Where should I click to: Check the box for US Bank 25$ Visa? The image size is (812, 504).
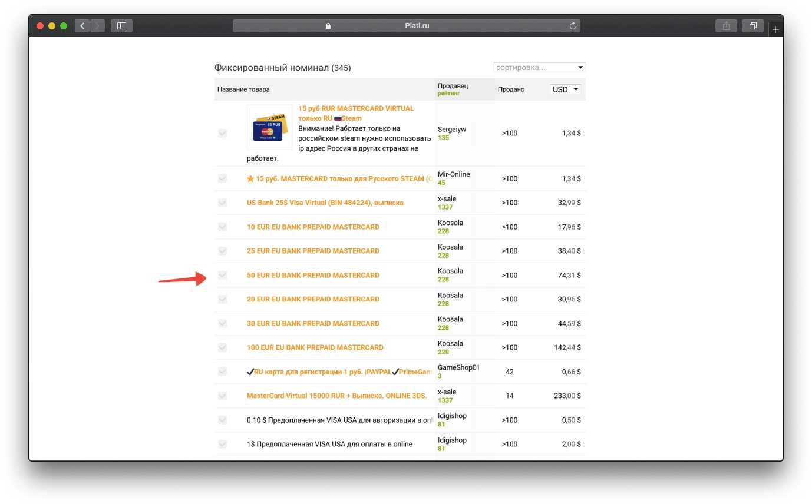222,203
